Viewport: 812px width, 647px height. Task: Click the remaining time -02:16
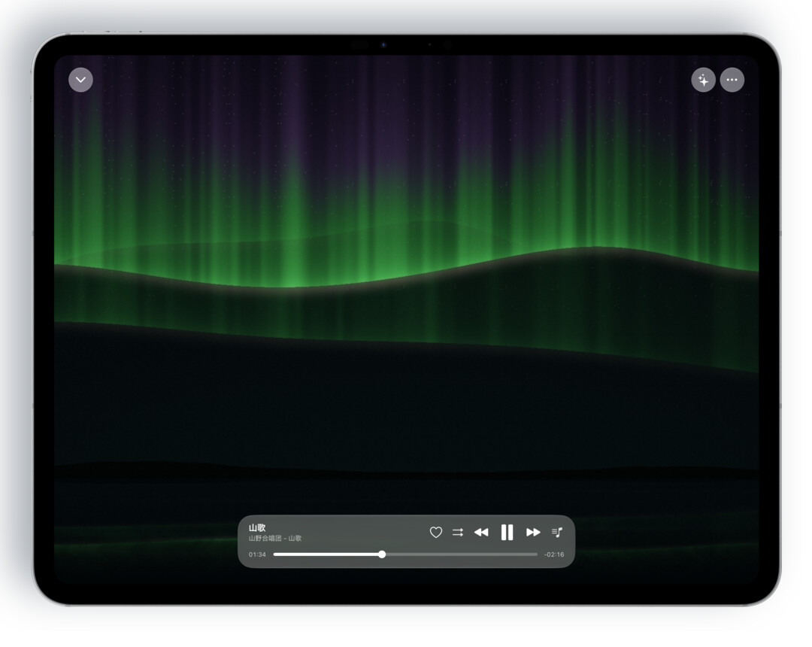[554, 554]
